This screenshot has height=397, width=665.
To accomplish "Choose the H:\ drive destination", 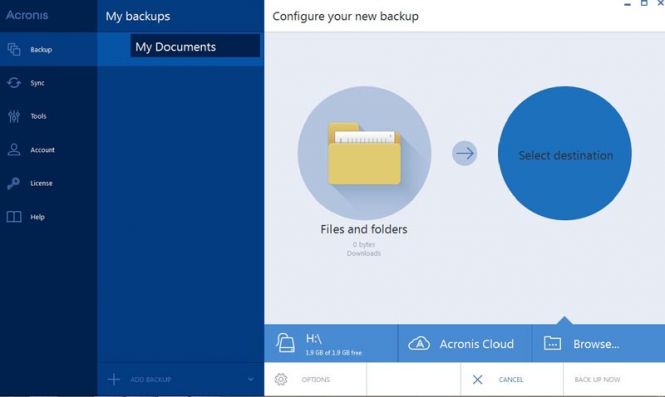I will (331, 343).
